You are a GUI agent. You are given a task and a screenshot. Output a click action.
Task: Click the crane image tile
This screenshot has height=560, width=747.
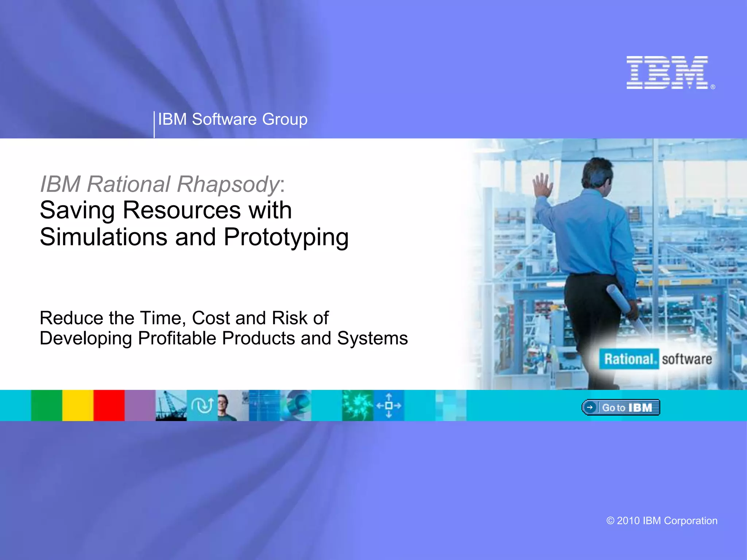click(171, 405)
